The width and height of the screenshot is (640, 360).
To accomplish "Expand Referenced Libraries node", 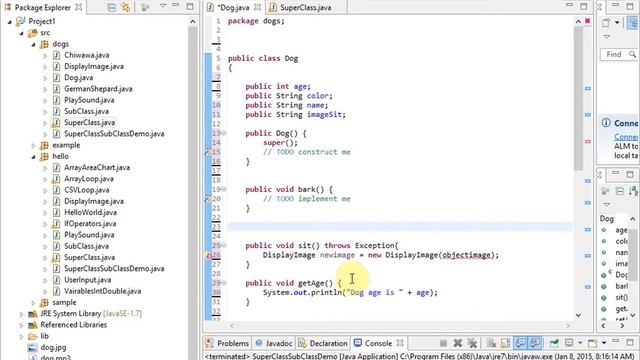I will tap(22, 325).
